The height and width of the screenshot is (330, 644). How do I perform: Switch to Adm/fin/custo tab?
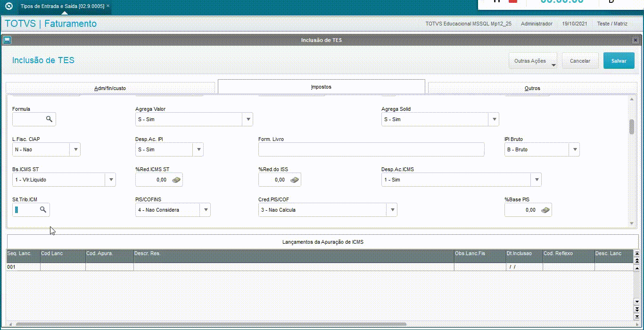point(110,88)
